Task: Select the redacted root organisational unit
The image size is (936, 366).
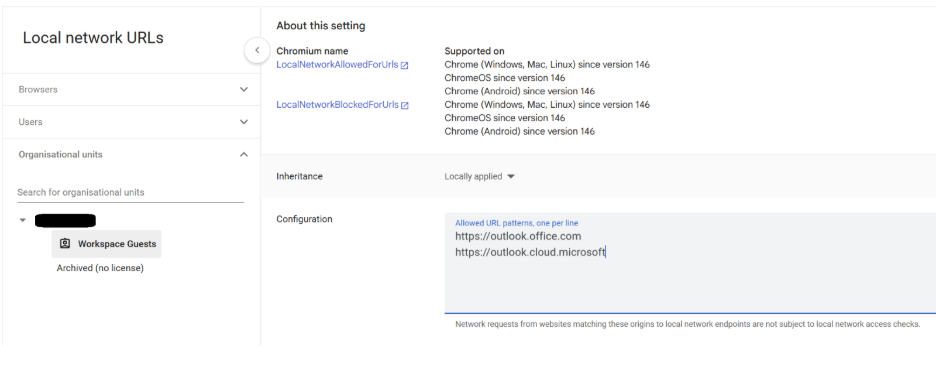Action: [x=66, y=220]
